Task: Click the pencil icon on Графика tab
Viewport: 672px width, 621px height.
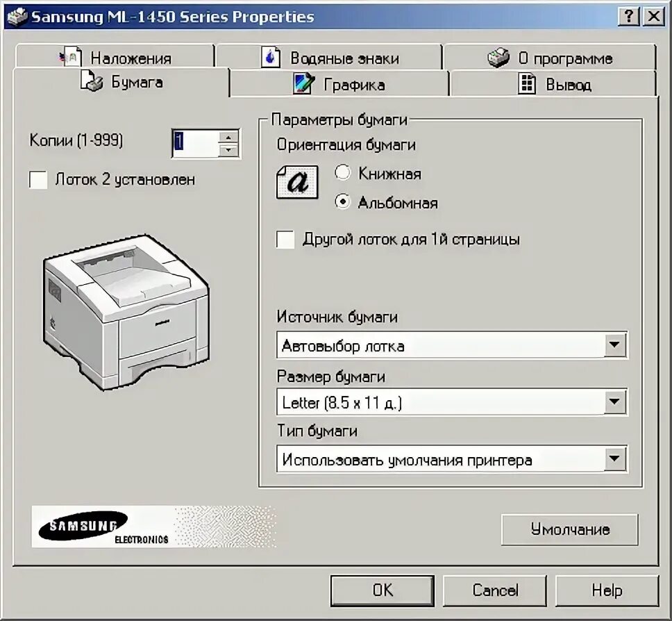Action: (x=303, y=83)
